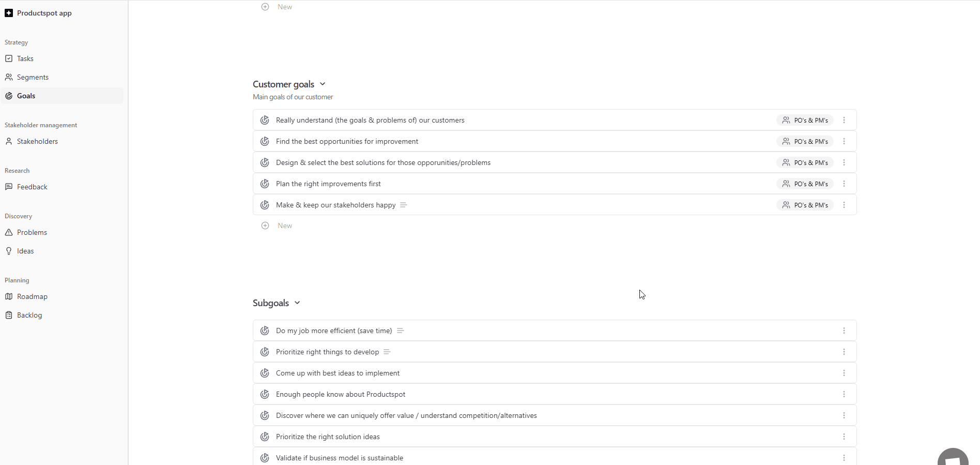Collapse the Customer goals section chevron

click(323, 84)
